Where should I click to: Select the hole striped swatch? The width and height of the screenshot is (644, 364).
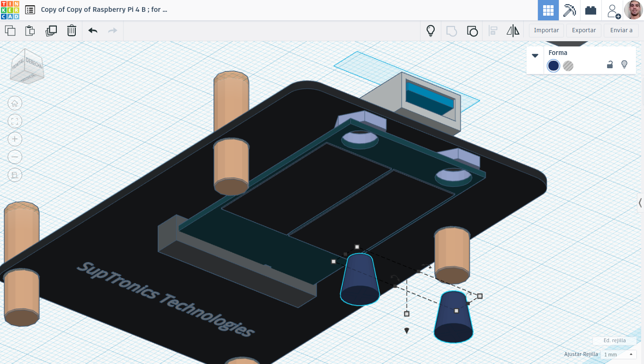pos(568,66)
